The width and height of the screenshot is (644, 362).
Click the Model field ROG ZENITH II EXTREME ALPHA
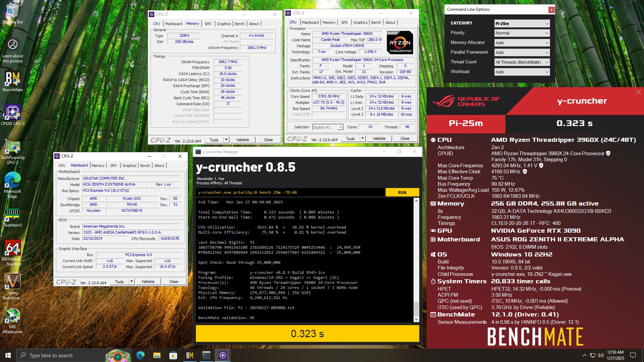[114, 184]
